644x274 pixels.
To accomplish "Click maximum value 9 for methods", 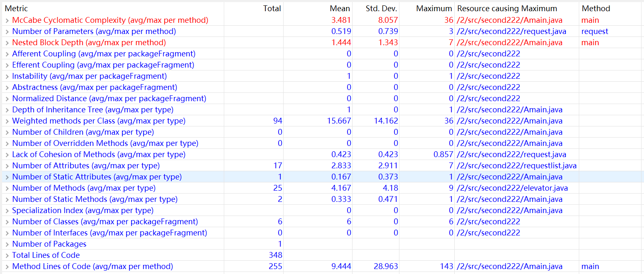I will tap(451, 188).
